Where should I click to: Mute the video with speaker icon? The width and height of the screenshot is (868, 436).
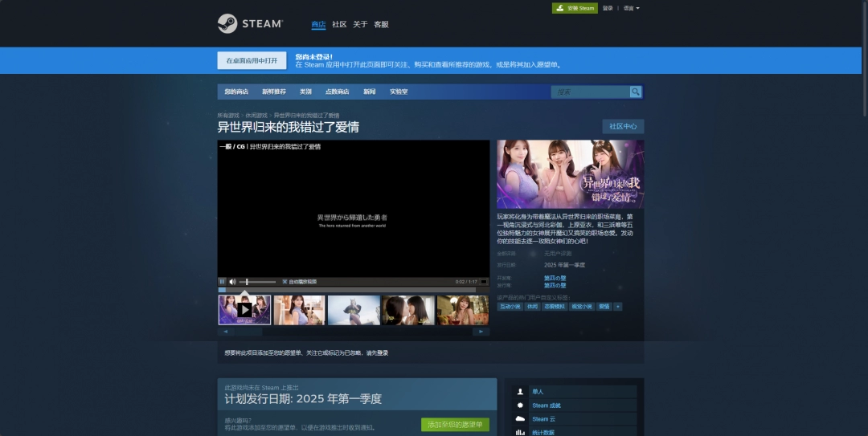232,282
